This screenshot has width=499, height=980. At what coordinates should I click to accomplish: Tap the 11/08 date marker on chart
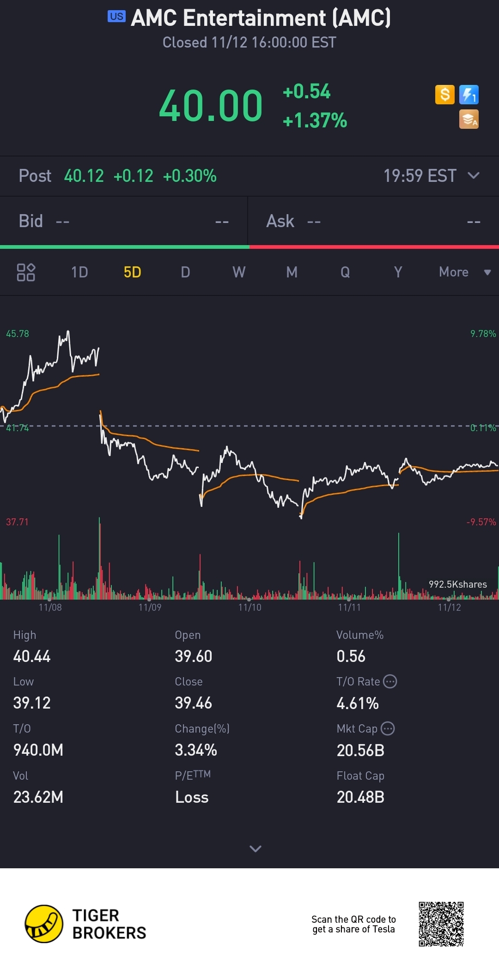pyautogui.click(x=50, y=607)
